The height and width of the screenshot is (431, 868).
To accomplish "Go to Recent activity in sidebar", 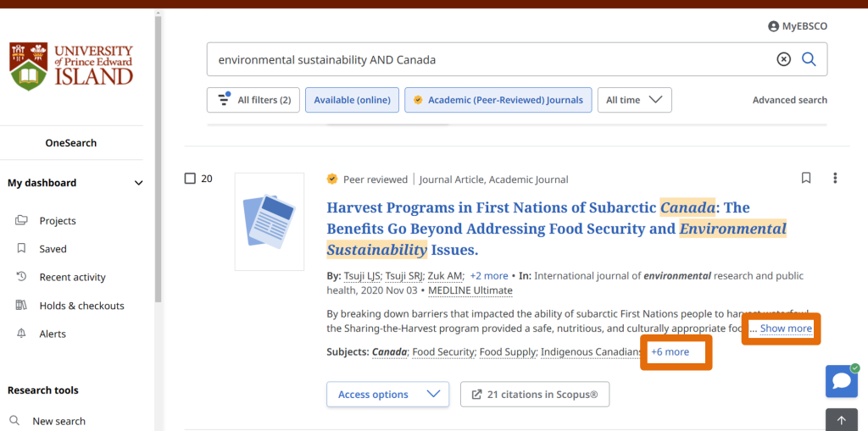I will (x=71, y=278).
